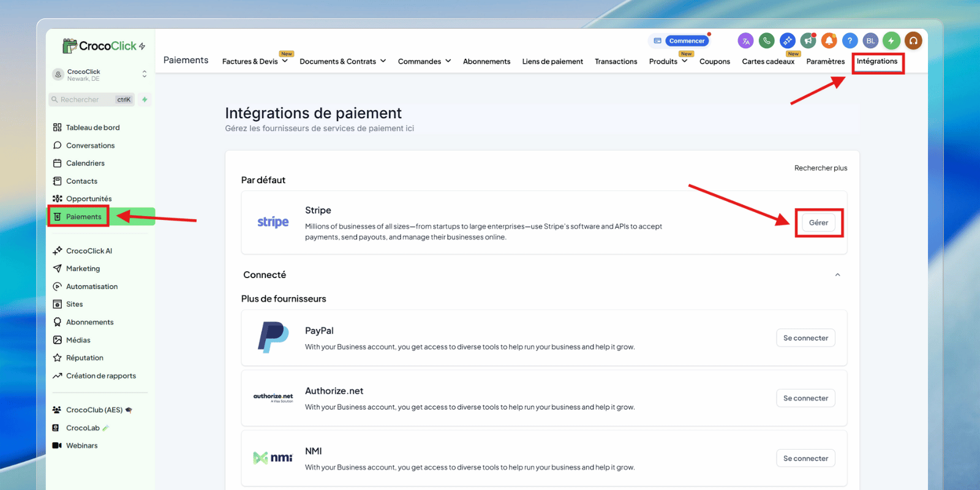Click the PayPal logo
The width and height of the screenshot is (980, 490).
coord(273,337)
